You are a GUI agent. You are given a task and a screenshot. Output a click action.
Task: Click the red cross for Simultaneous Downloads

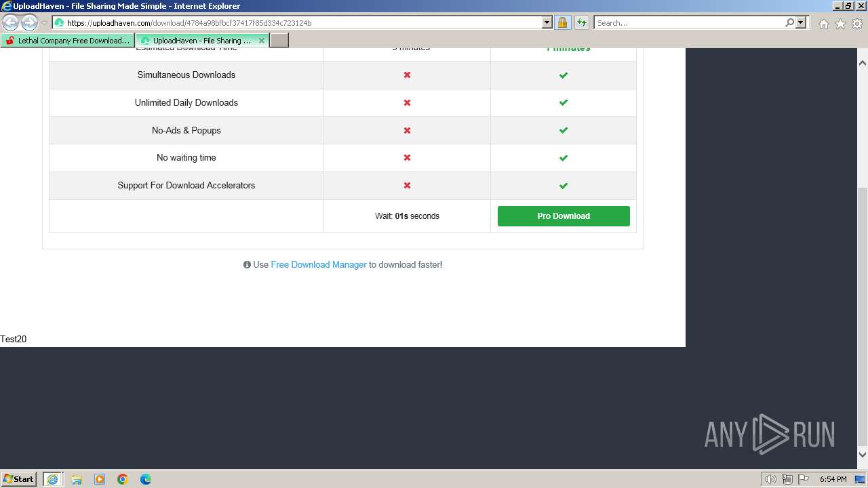pos(407,75)
